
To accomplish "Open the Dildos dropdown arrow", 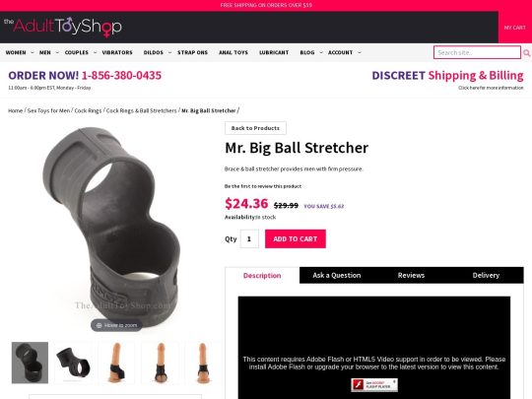I will [x=169, y=52].
